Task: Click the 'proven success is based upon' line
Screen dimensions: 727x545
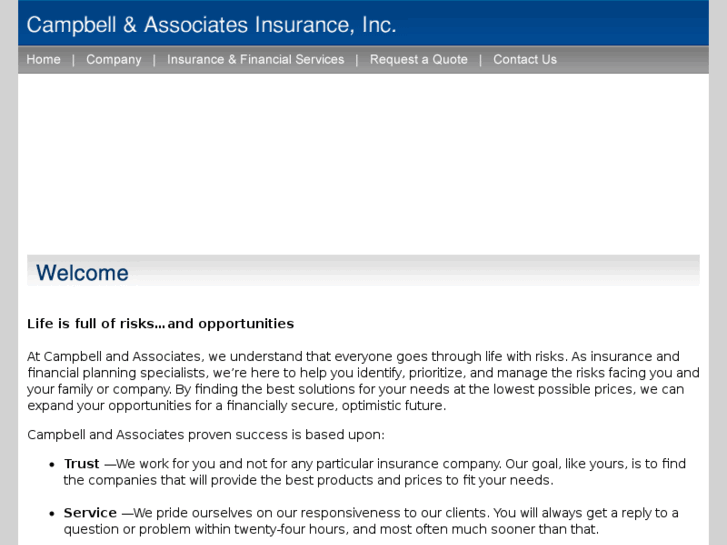Action: [x=205, y=435]
